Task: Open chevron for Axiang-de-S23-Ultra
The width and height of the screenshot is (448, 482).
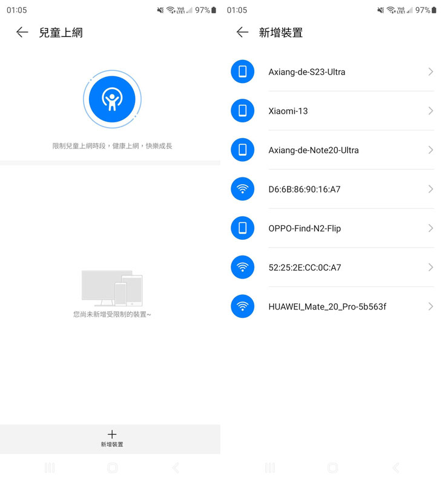Action: click(x=431, y=71)
